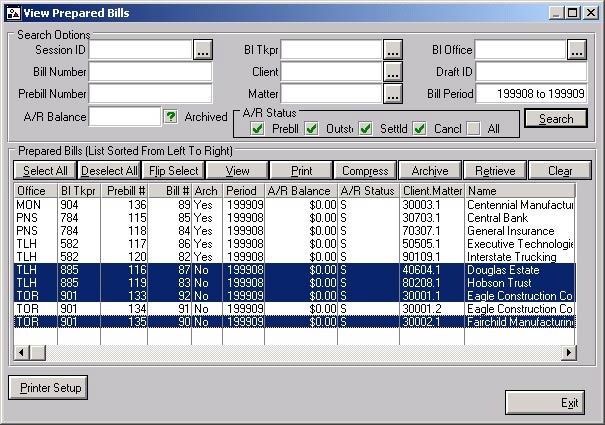Toggle the Outstanding A/R status checkbox
The height and width of the screenshot is (425, 605).
311,129
